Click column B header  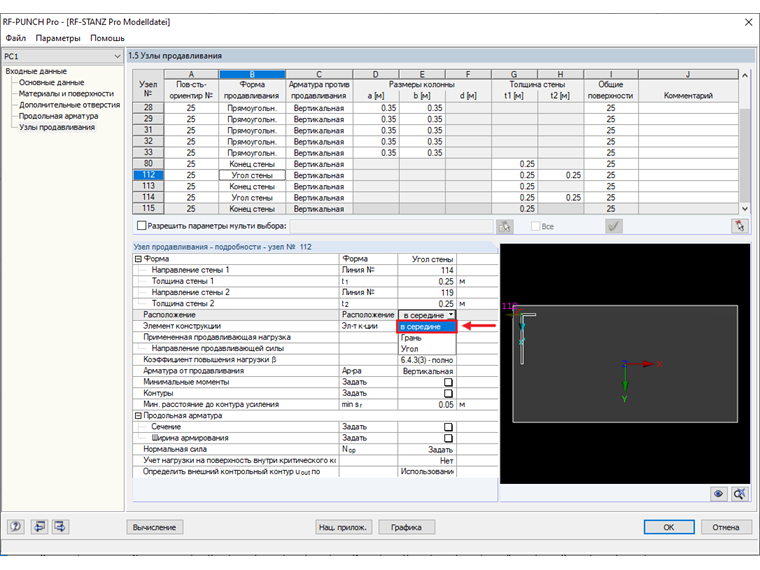(252, 74)
